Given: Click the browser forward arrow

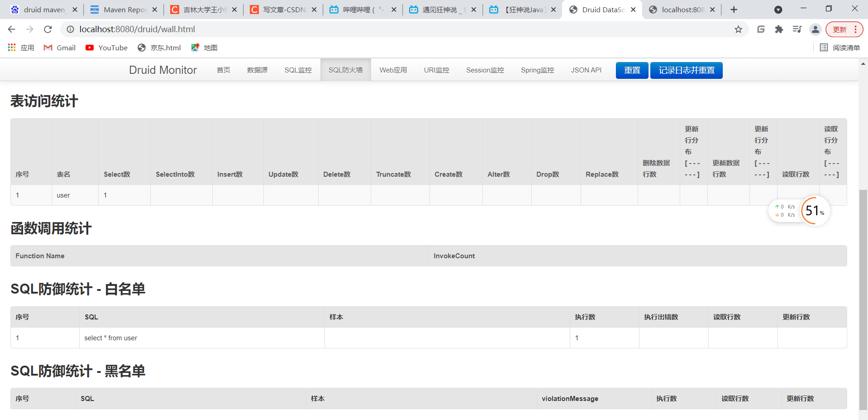Looking at the screenshot, I should click(30, 29).
